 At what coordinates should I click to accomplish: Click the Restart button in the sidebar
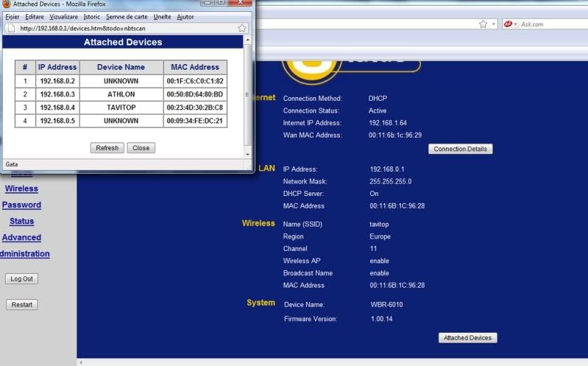(21, 305)
